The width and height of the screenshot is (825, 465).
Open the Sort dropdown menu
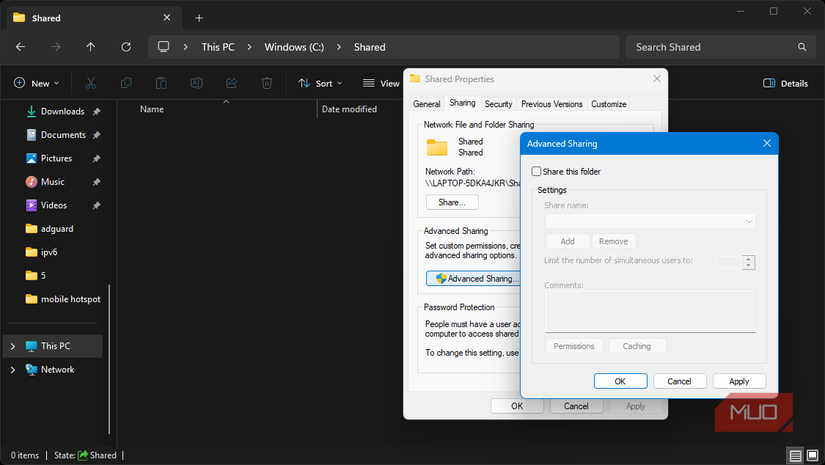click(320, 83)
